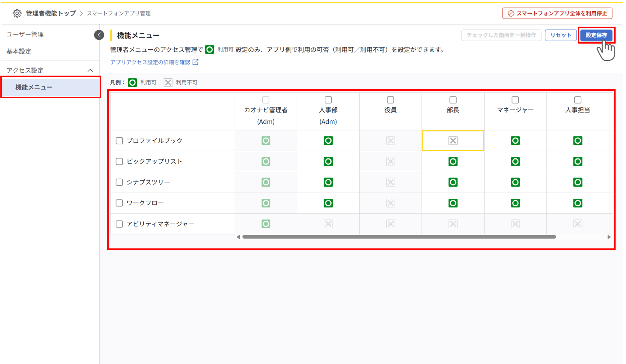
Task: Click the 人事部 利用不可 icon for アビリティマネージャー
Action: 328,224
